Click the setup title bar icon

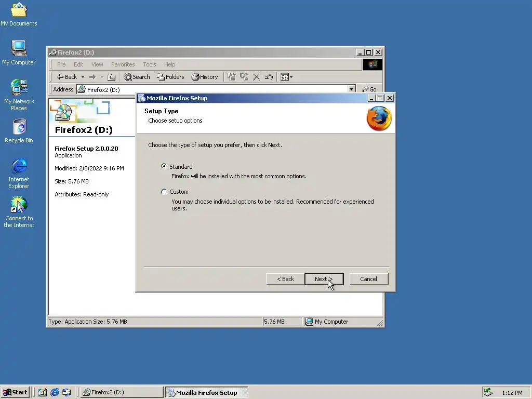pyautogui.click(x=141, y=98)
